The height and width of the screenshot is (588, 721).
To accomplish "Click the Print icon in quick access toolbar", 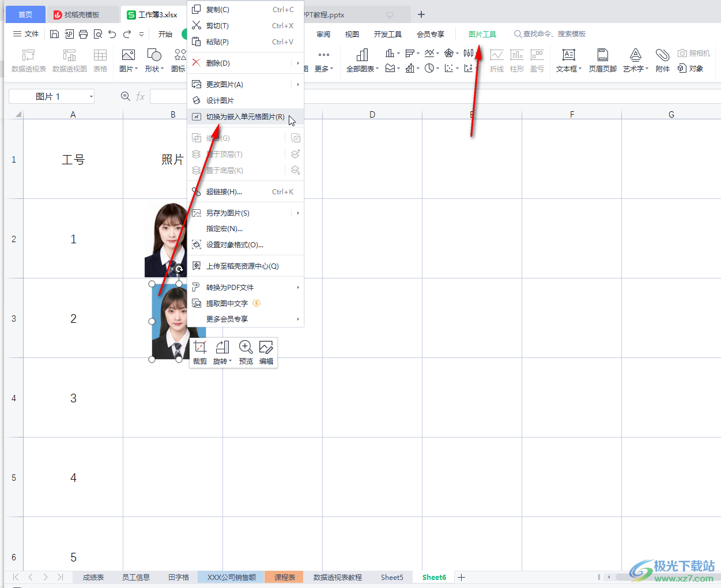I will (x=83, y=34).
